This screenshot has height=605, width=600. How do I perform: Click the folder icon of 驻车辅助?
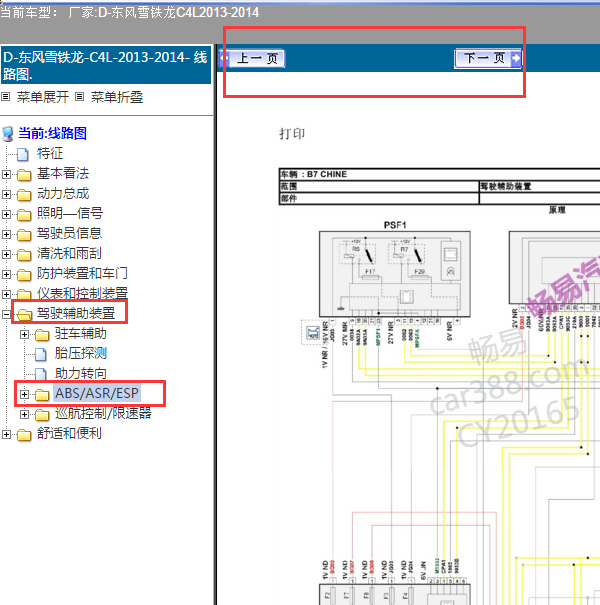(x=42, y=335)
